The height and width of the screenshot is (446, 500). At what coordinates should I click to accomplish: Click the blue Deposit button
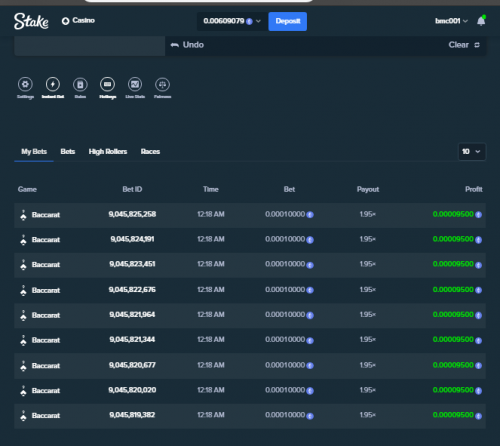pyautogui.click(x=288, y=21)
